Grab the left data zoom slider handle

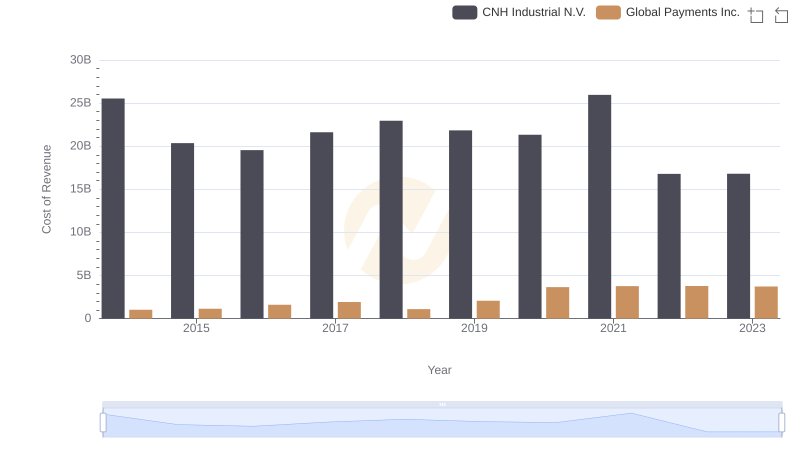[x=103, y=423]
